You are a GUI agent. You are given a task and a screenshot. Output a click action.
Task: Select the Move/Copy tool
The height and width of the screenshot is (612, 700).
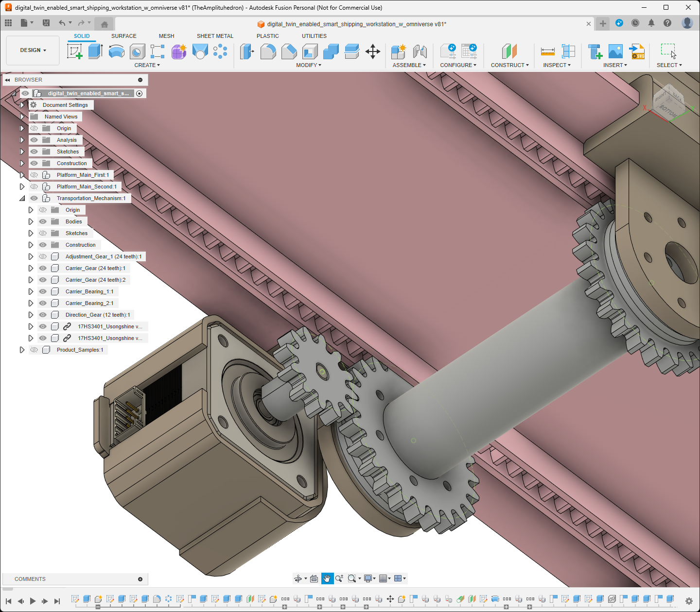[x=373, y=51]
